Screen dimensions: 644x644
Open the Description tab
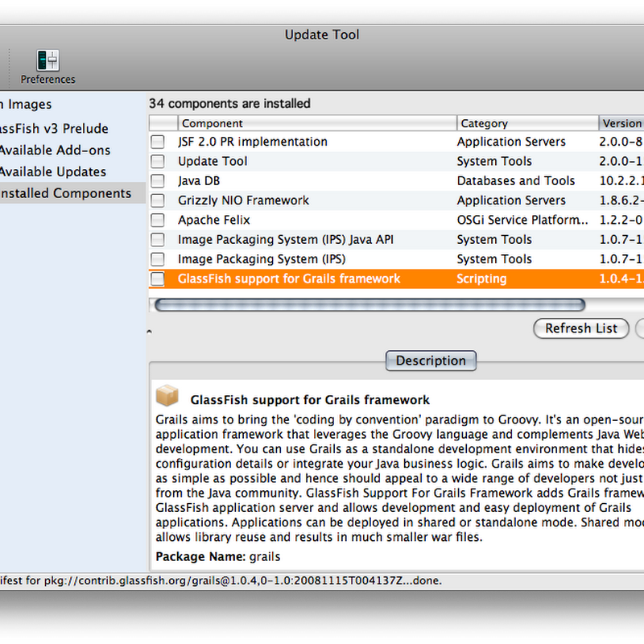coord(431,361)
